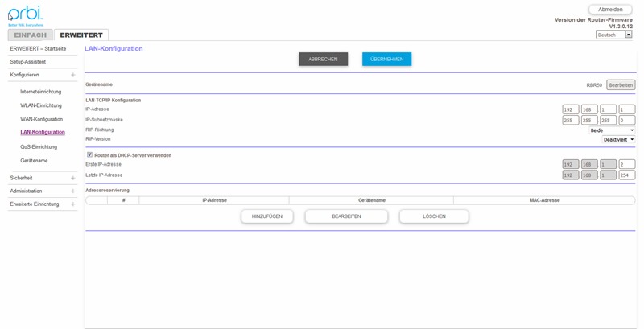The width and height of the screenshot is (644, 329).
Task: Click the Abmelden button
Action: pyautogui.click(x=610, y=10)
